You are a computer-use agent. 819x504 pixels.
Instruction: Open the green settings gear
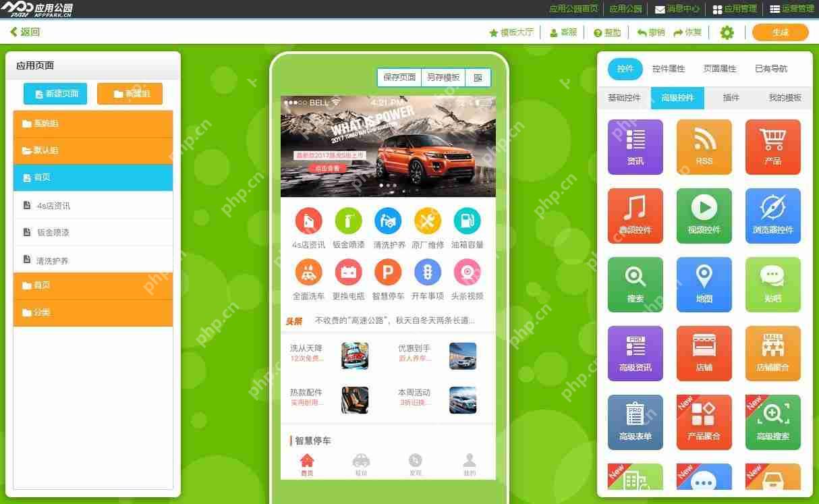[727, 32]
